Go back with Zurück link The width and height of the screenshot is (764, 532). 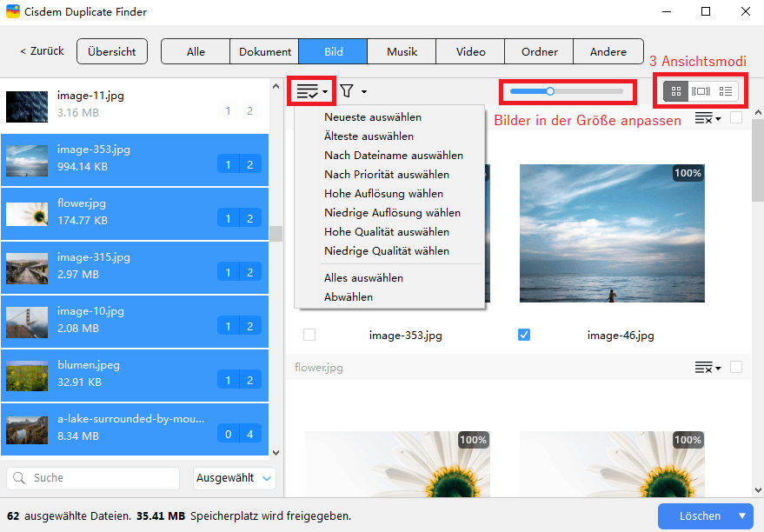[x=42, y=52]
